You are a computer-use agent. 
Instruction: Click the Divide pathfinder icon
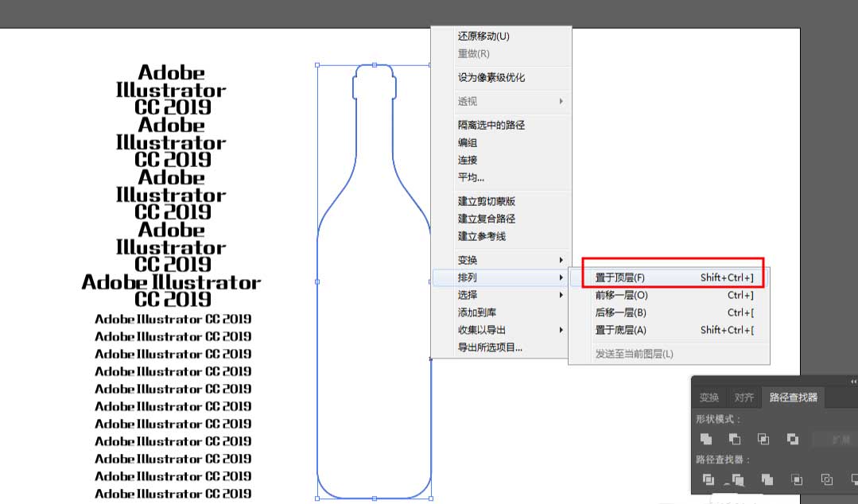coord(708,480)
